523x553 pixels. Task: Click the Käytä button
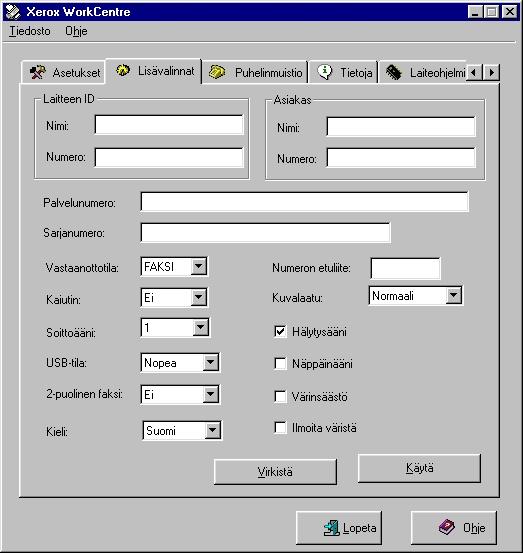pos(419,468)
